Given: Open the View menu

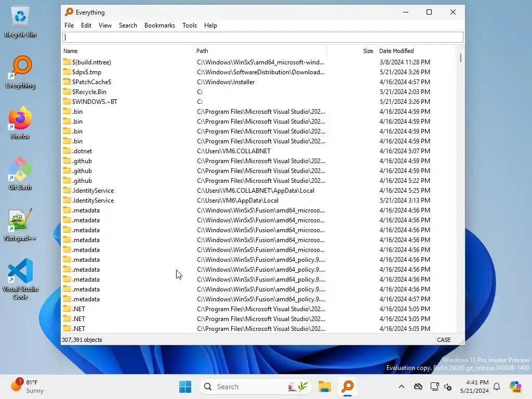Looking at the screenshot, I should click(x=105, y=25).
